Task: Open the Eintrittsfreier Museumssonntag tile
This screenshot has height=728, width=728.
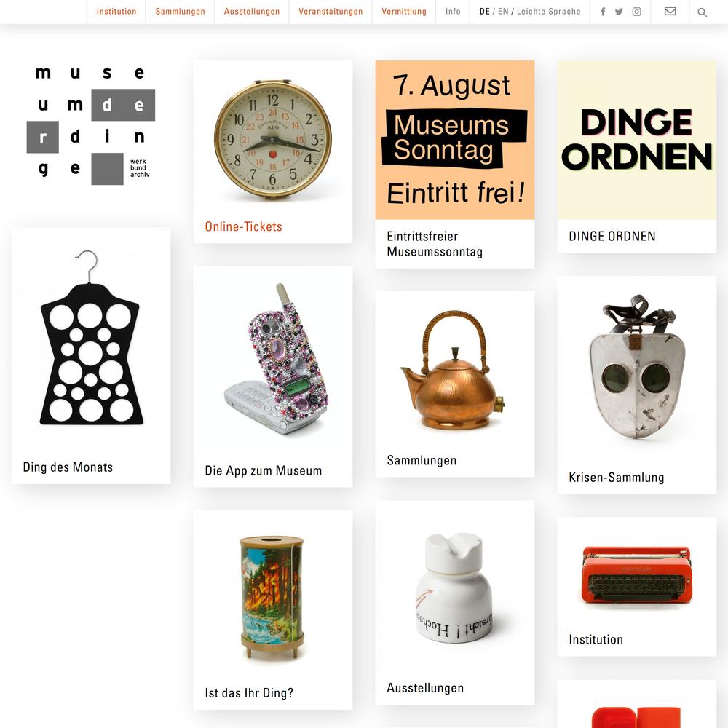Action: tap(454, 164)
